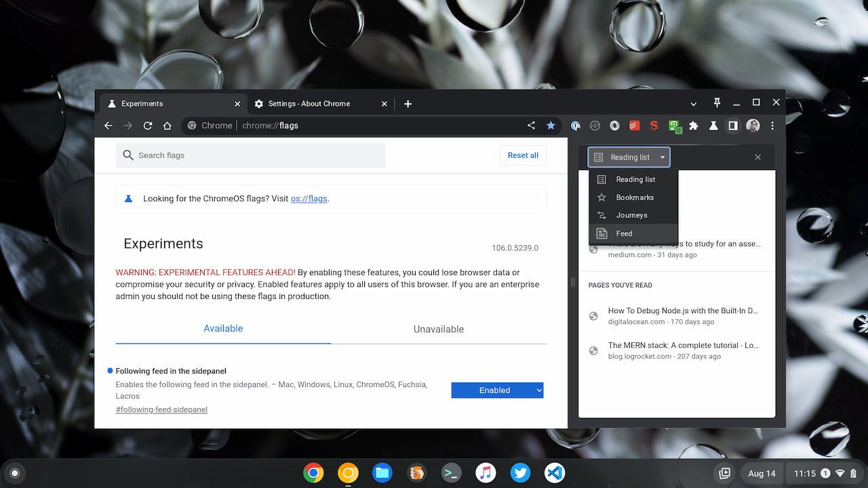The image size is (868, 488).
Task: Click the grey circular slash extension icon
Action: pyautogui.click(x=595, y=125)
